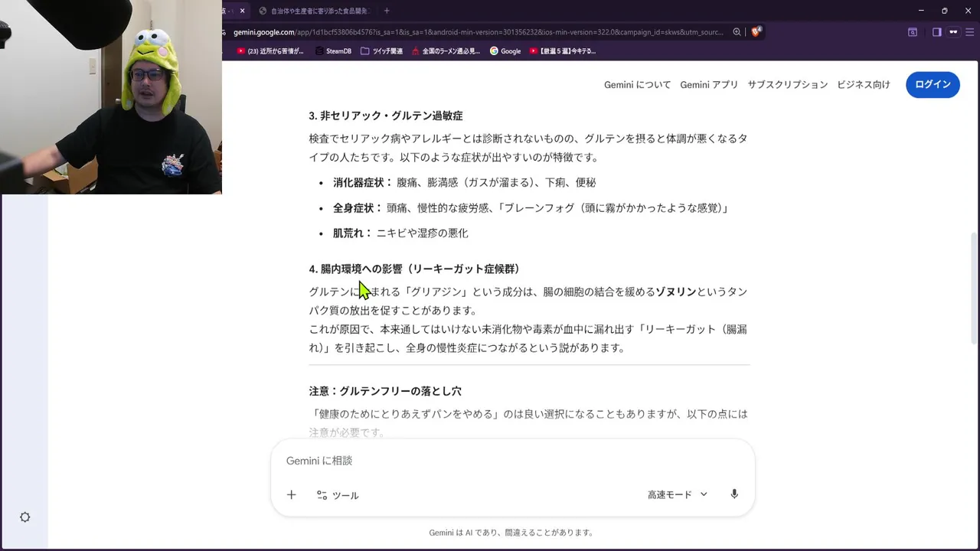Toggle the browser sidebar panel icon
Image resolution: width=980 pixels, height=551 pixels.
936,32
